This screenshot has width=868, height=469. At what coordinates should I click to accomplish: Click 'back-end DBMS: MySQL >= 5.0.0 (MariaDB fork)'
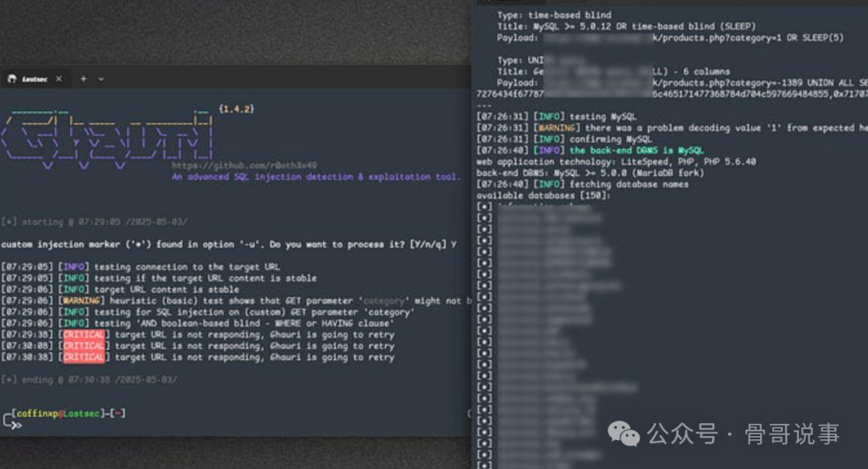[x=590, y=173]
